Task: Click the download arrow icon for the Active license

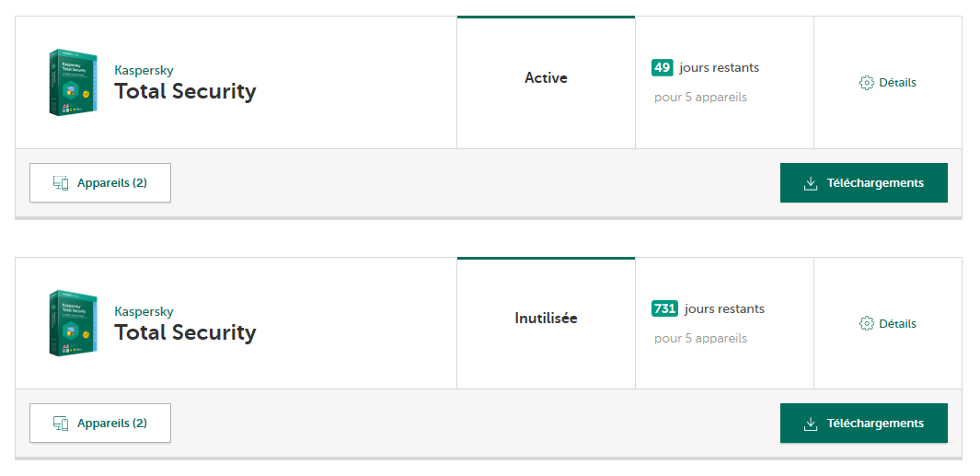Action: [x=811, y=183]
